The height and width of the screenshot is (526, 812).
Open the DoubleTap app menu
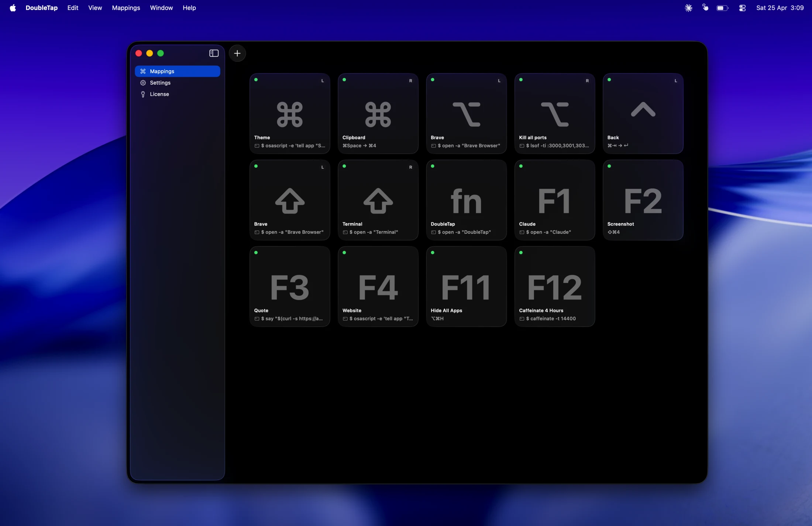[x=41, y=8]
